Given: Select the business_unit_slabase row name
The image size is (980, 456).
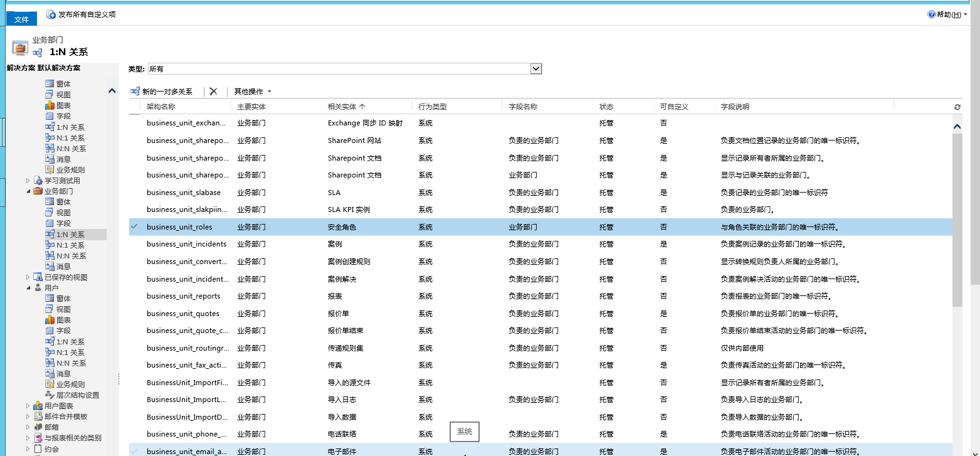Looking at the screenshot, I should coord(184,193).
